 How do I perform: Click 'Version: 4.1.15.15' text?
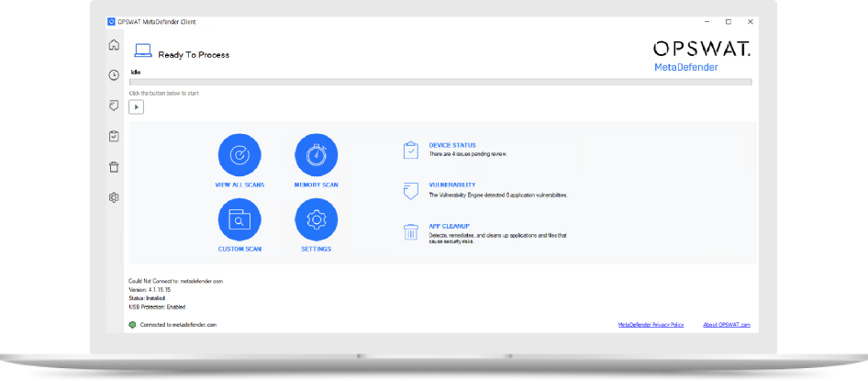(x=150, y=289)
